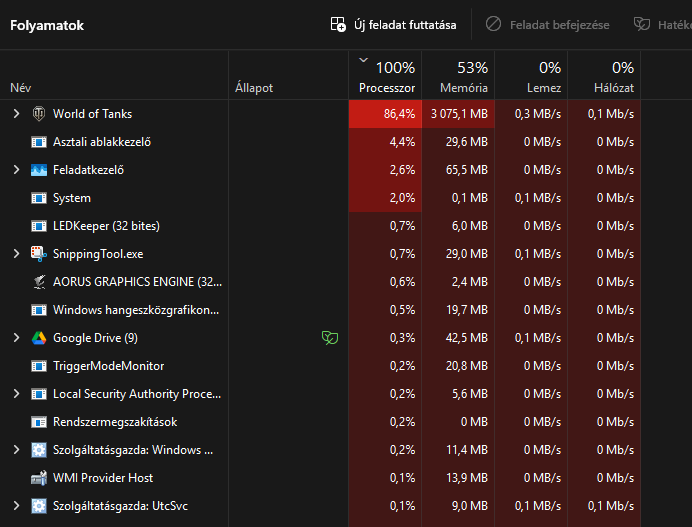Click Feladat befejezése button label
Viewport: 692px width, 527px height.
(560, 25)
